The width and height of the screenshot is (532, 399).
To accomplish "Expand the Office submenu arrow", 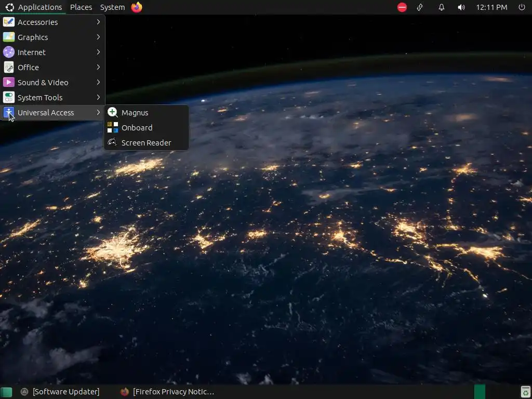I will (x=98, y=67).
